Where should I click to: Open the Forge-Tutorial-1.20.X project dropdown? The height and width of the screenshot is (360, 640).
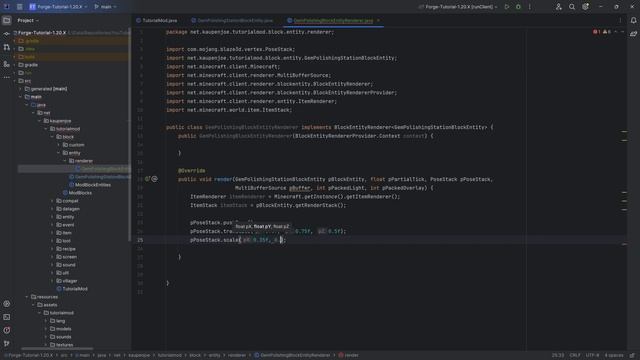click(58, 7)
